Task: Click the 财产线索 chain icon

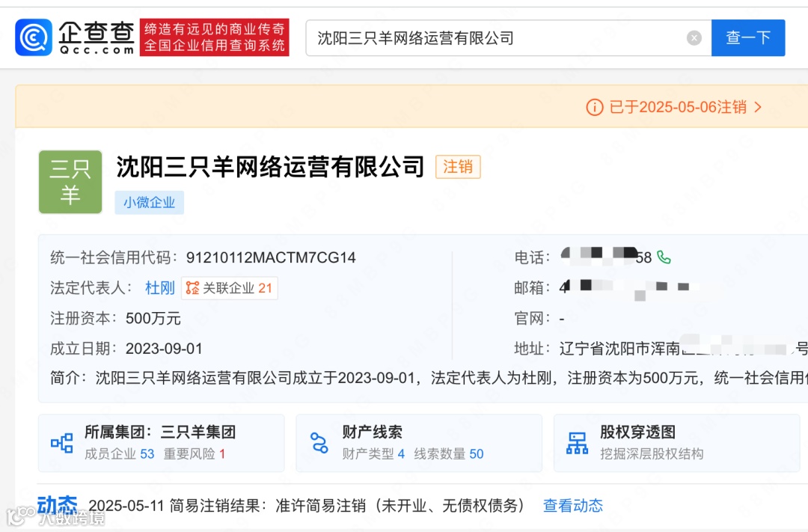Action: (x=319, y=443)
